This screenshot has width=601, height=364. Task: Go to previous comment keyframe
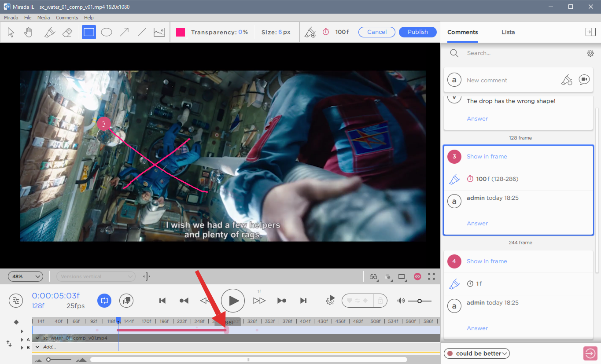pyautogui.click(x=184, y=301)
